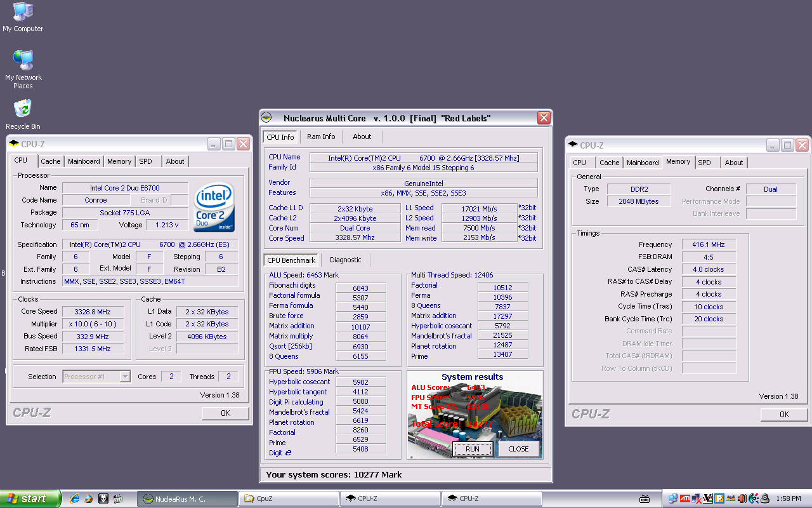Click the orange P tray icon
The width and height of the screenshot is (812, 508).
pyautogui.click(x=719, y=498)
